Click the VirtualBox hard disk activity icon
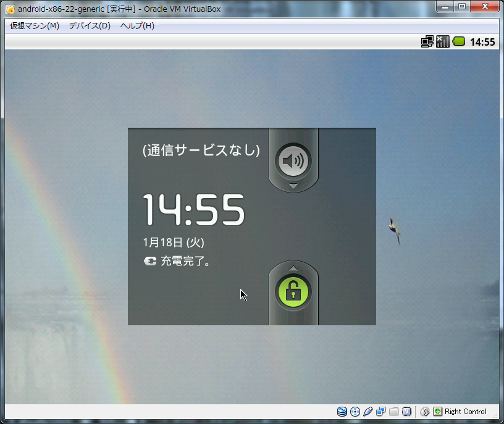 (x=342, y=412)
